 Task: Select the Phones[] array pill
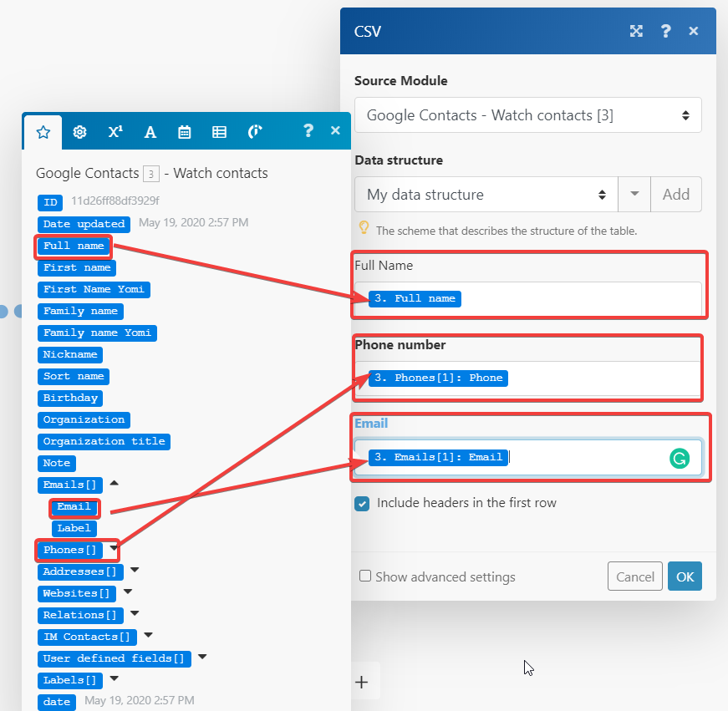(69, 551)
